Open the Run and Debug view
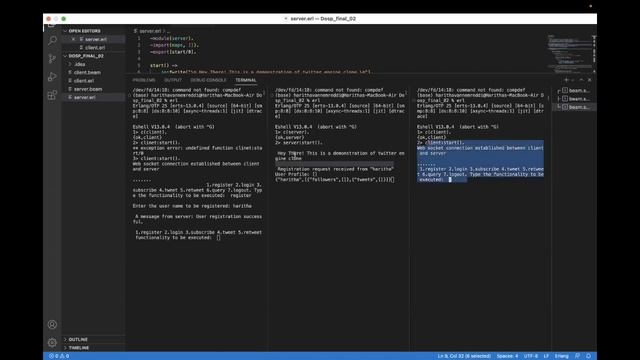Viewport: 640px width, 360px height. click(52, 77)
